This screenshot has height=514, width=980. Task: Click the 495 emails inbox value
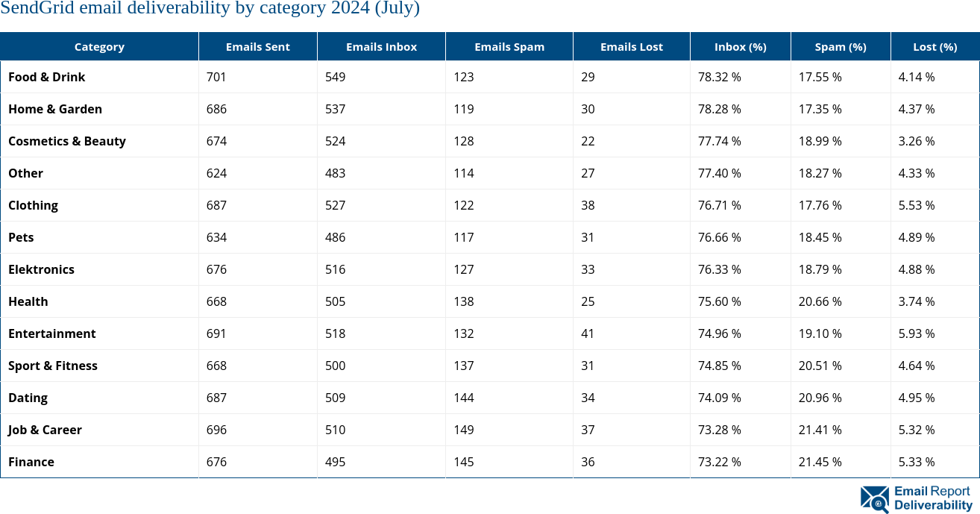(336, 462)
